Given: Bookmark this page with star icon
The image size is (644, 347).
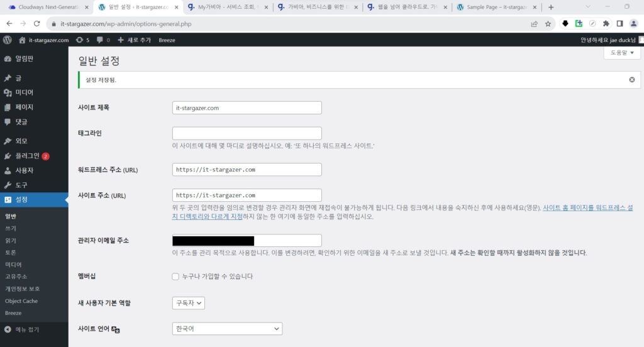Looking at the screenshot, I should (x=548, y=24).
